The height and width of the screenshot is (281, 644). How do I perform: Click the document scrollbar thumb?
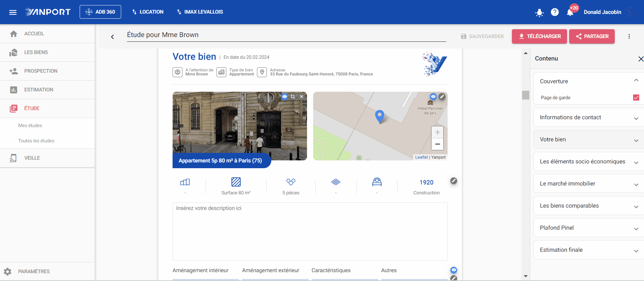[x=526, y=95]
